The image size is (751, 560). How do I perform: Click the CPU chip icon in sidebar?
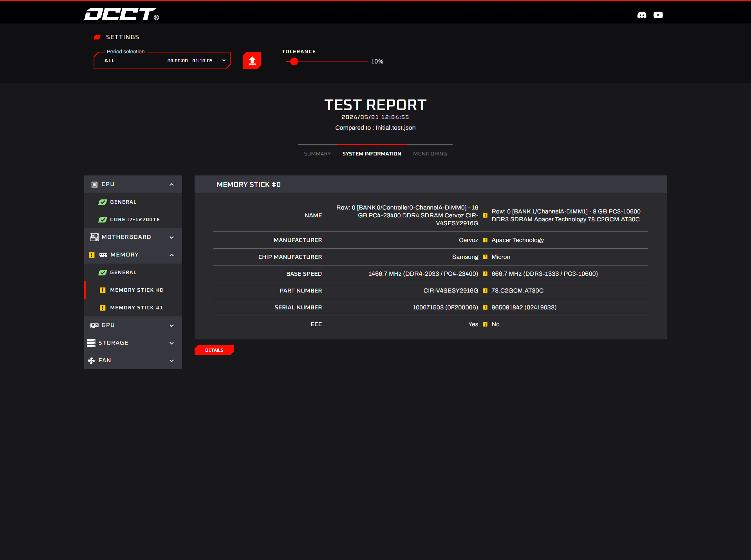tap(94, 184)
